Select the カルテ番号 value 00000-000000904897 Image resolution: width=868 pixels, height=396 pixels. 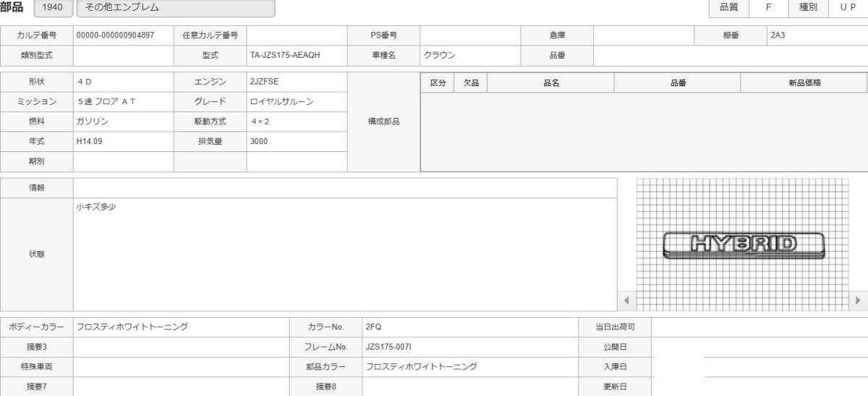[x=115, y=35]
